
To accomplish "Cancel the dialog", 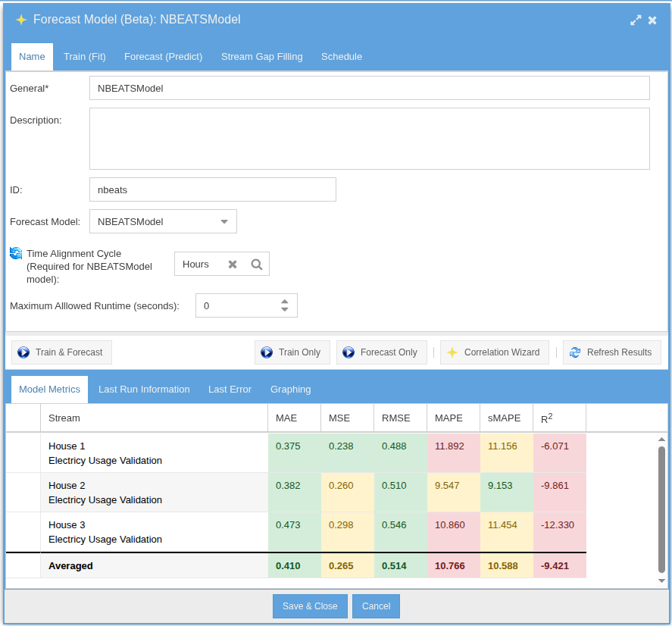I will coord(376,606).
